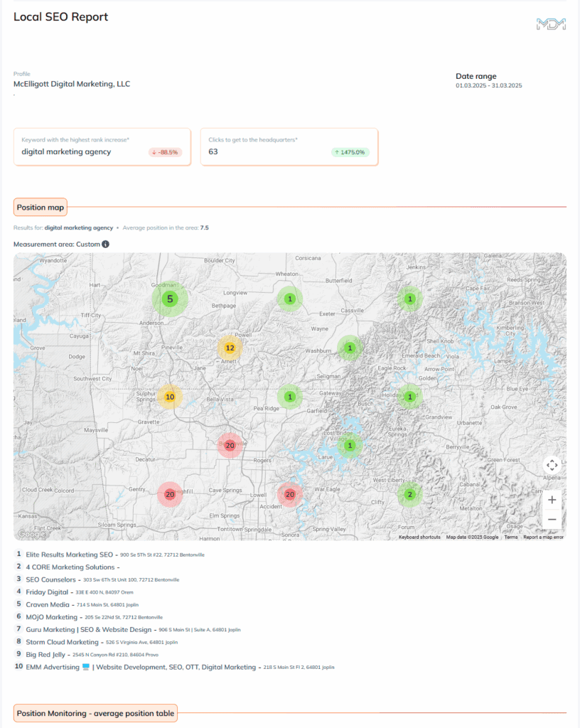
Task: Open the Measurement area info icon
Action: point(106,245)
